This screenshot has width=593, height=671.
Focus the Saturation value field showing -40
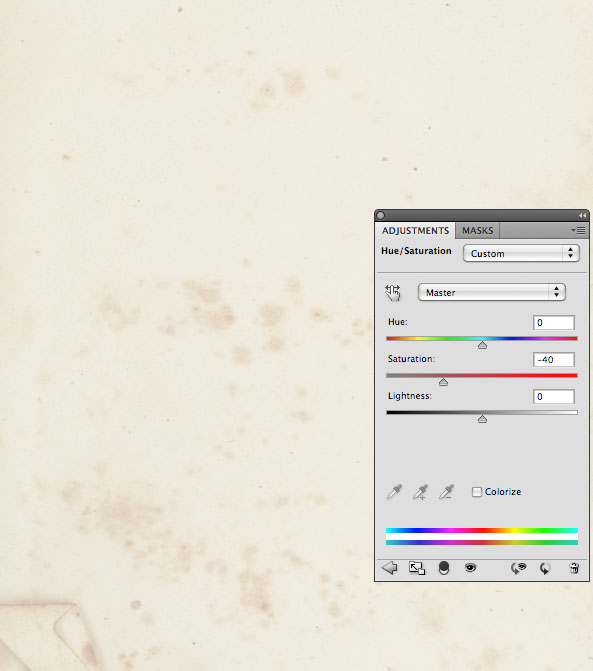[554, 359]
